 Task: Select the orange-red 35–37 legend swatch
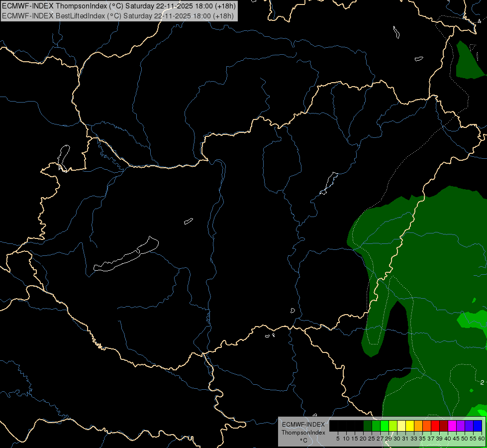coord(427,426)
